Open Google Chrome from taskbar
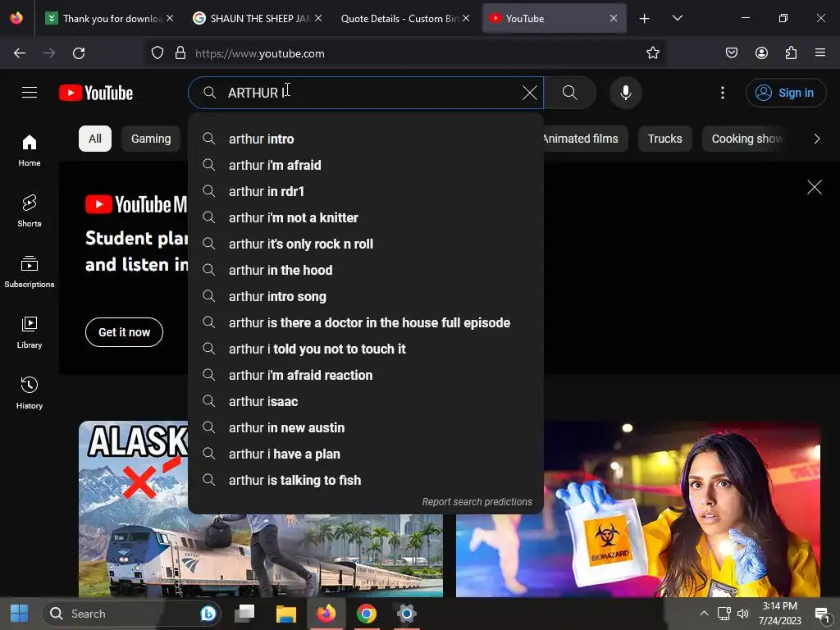Viewport: 840px width, 630px height. (x=366, y=614)
